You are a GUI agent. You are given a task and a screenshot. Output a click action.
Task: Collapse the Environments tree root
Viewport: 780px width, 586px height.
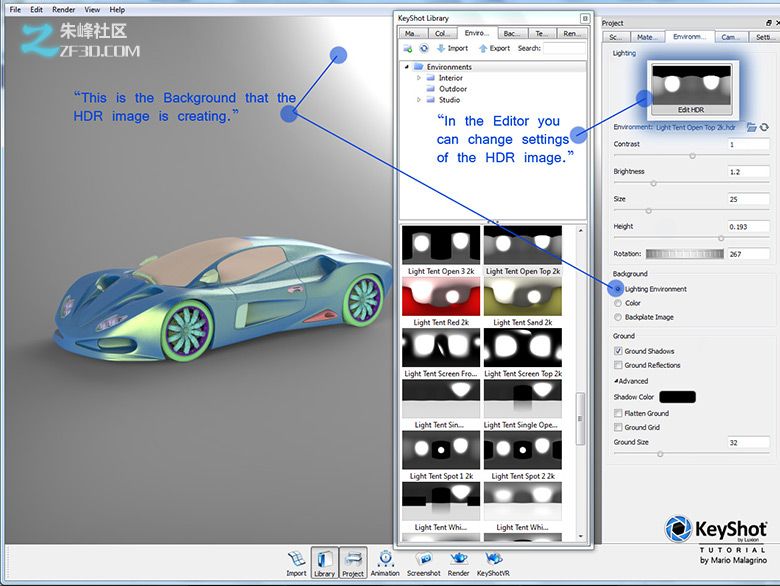tap(407, 67)
